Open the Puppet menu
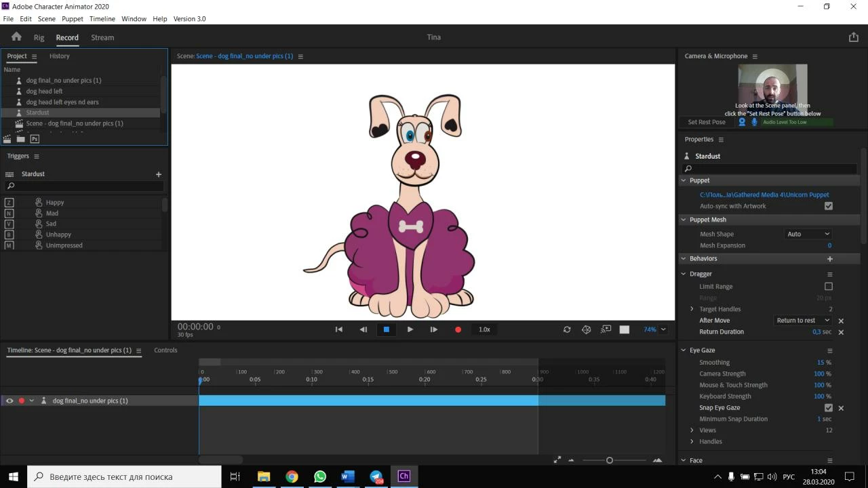This screenshot has width=868, height=488. [x=73, y=19]
